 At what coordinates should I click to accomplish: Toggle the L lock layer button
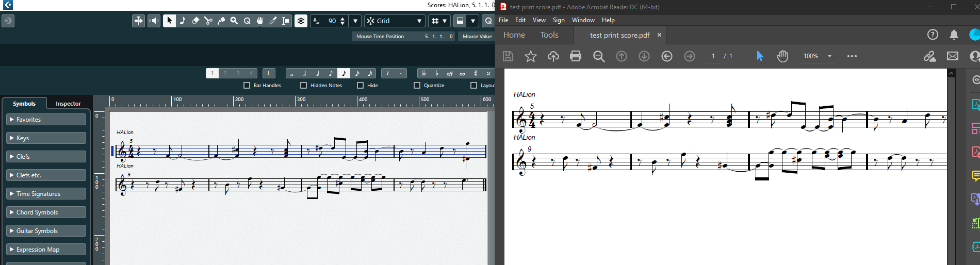click(x=269, y=73)
